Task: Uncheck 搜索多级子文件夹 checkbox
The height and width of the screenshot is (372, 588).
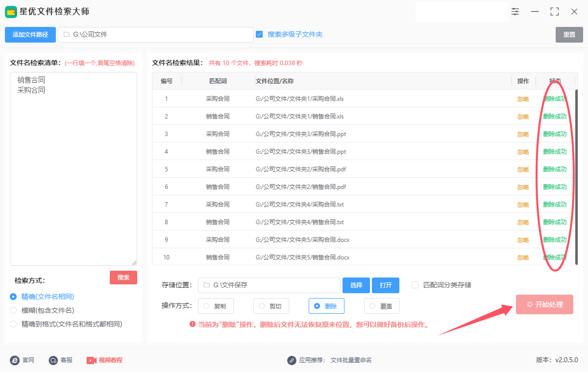Action: click(x=259, y=34)
